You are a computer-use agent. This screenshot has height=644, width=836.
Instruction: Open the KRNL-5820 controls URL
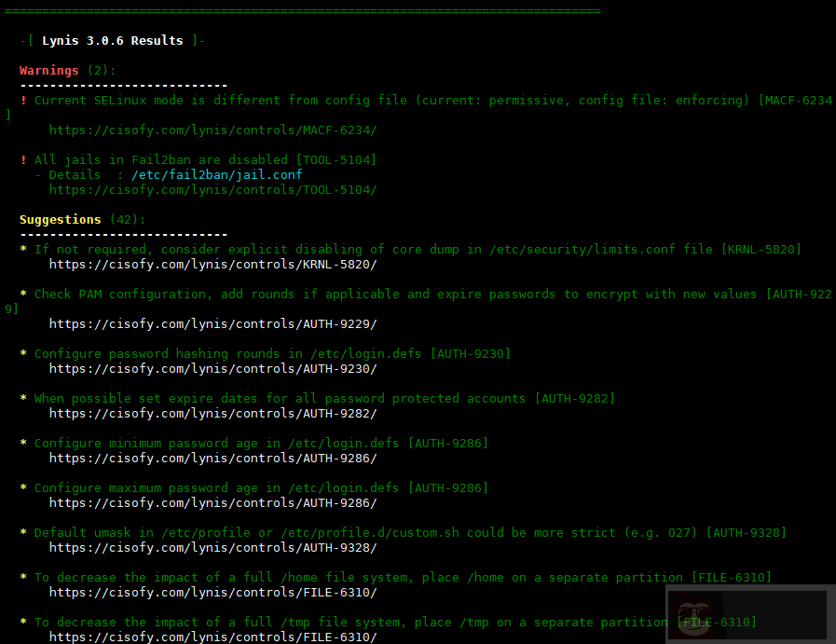pos(212,265)
